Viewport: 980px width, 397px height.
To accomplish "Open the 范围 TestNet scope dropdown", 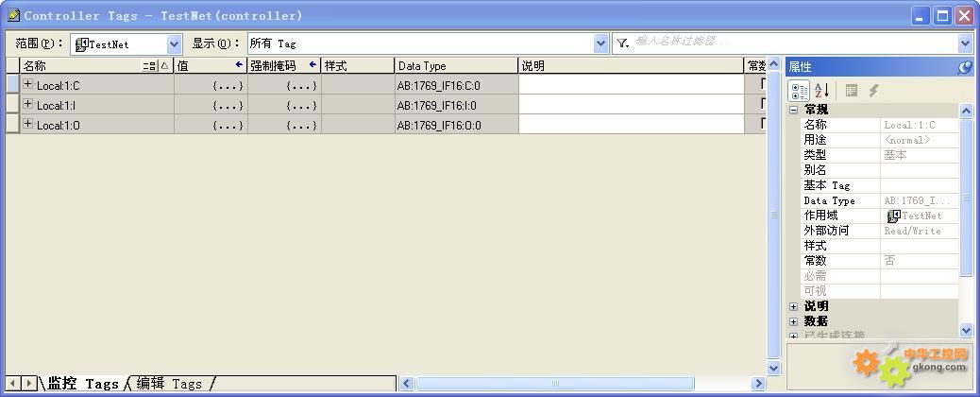I will pos(174,43).
